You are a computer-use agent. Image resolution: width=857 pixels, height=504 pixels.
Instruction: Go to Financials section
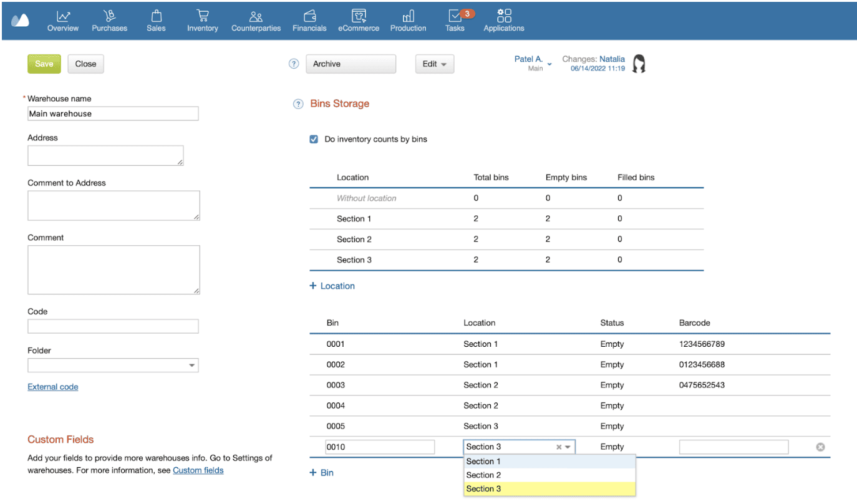[x=309, y=21]
